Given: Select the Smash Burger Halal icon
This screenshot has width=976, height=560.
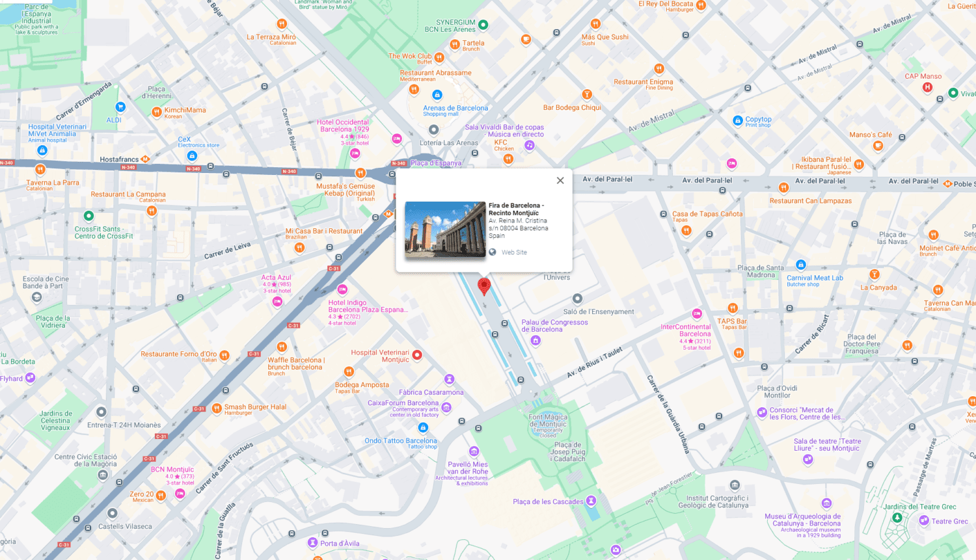Looking at the screenshot, I should coord(217,408).
